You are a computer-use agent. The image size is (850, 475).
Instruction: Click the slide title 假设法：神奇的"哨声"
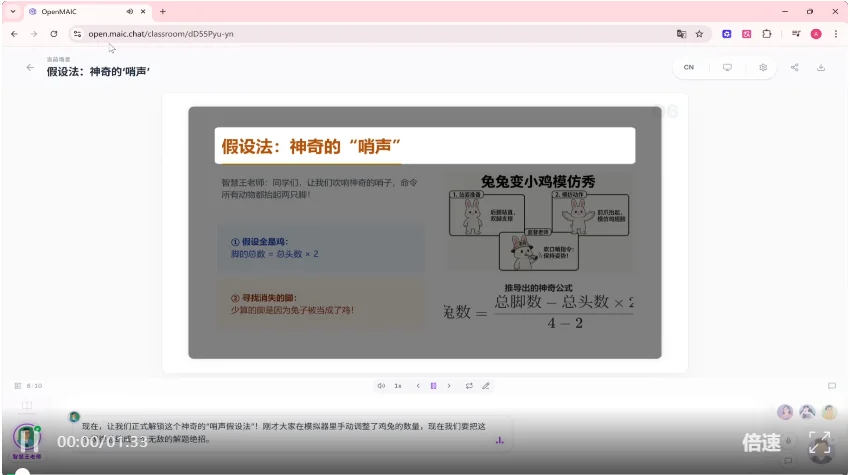[311, 146]
